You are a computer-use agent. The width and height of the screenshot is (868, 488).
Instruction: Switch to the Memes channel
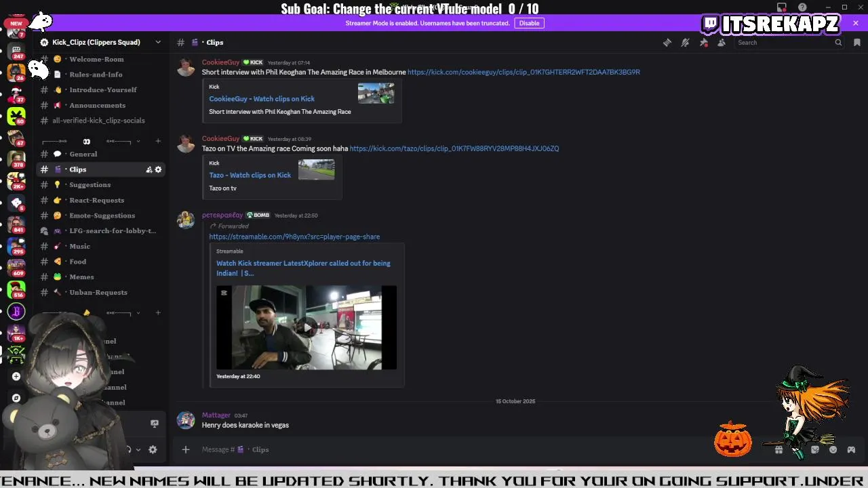(100, 277)
